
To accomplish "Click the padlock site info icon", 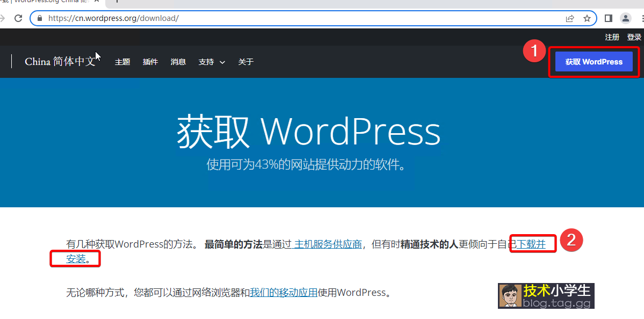I will point(39,18).
